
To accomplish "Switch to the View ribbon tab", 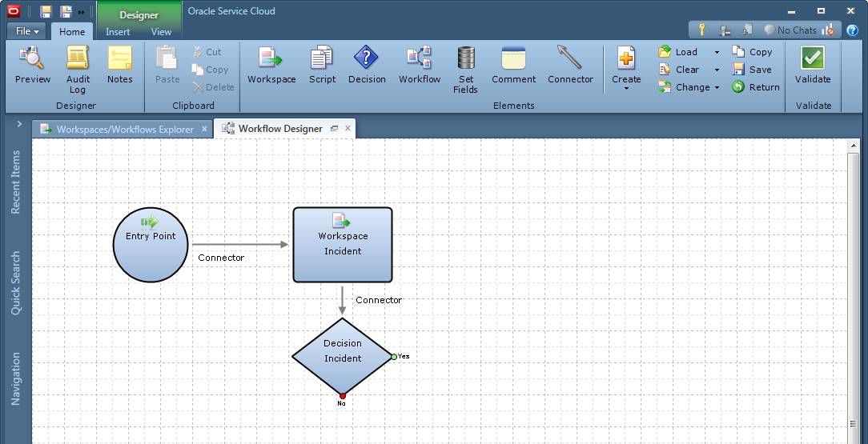I will [x=161, y=32].
